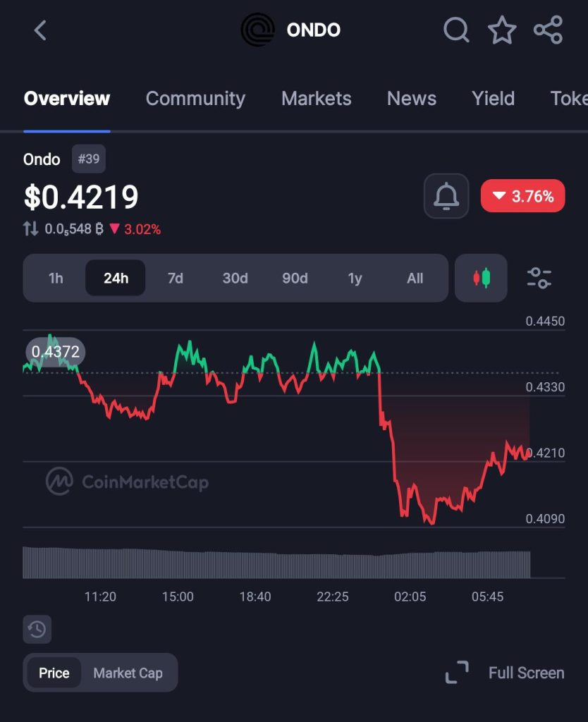The height and width of the screenshot is (722, 588).
Task: Go to the Yield tab
Action: click(x=493, y=99)
